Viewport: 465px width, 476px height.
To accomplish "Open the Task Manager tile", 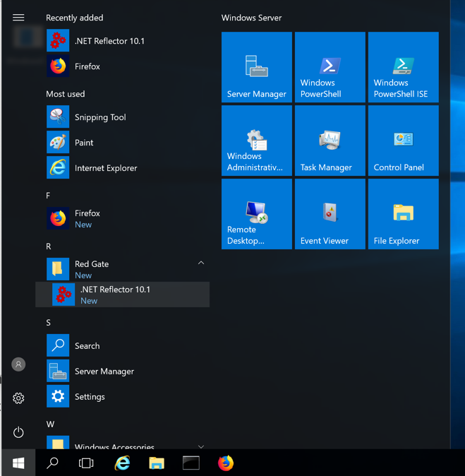I will (x=330, y=141).
